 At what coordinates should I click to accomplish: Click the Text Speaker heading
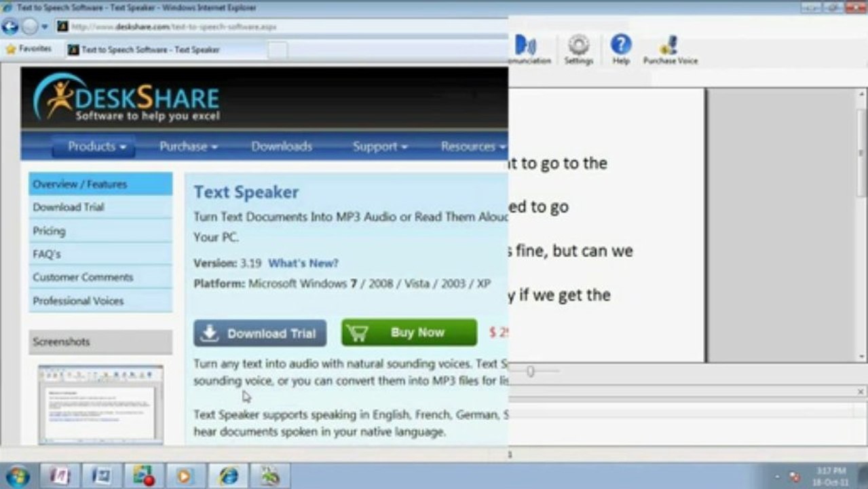246,192
